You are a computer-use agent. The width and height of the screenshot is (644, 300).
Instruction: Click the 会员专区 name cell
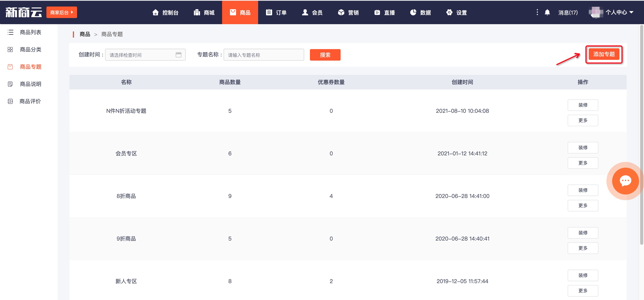click(126, 153)
